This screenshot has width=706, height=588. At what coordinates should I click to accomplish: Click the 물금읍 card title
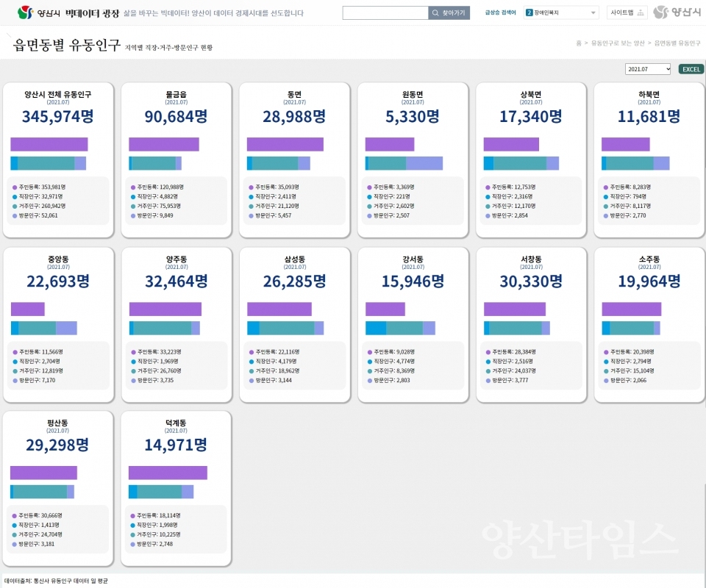tap(176, 95)
